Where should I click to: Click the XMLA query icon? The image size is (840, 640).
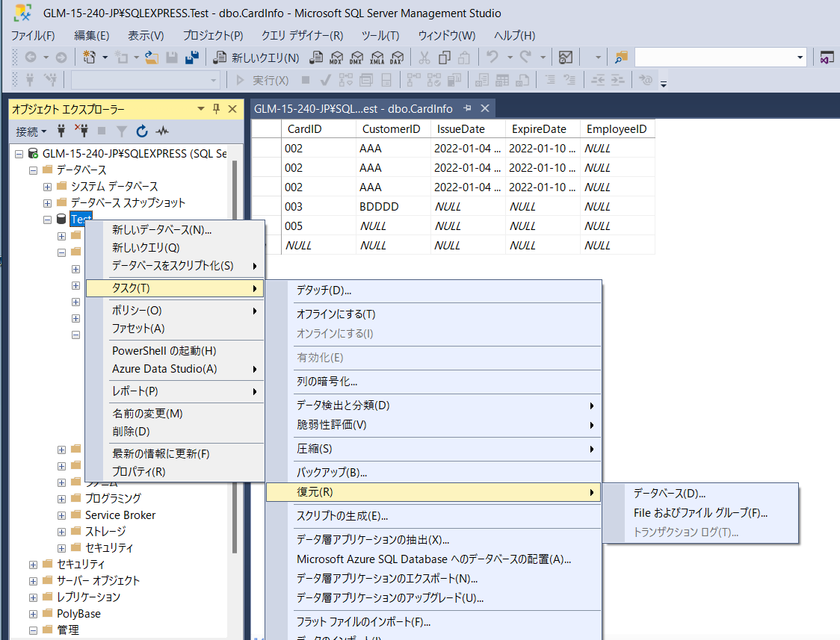coord(377,58)
